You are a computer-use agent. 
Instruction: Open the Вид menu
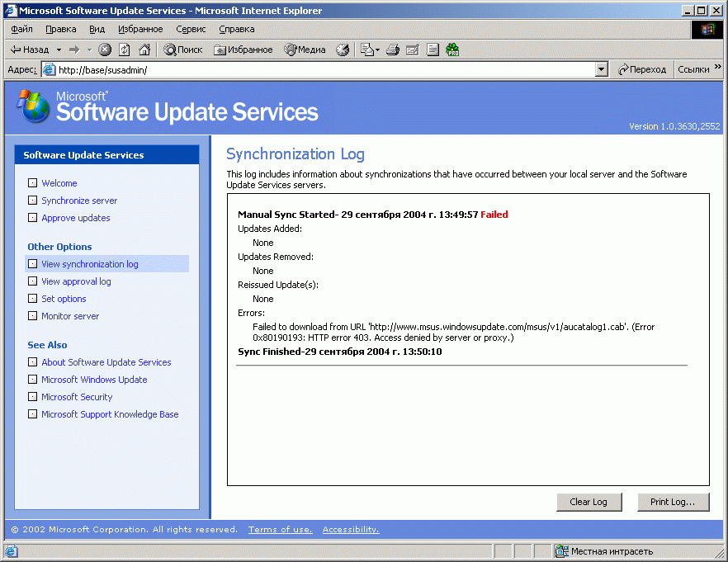pos(97,29)
